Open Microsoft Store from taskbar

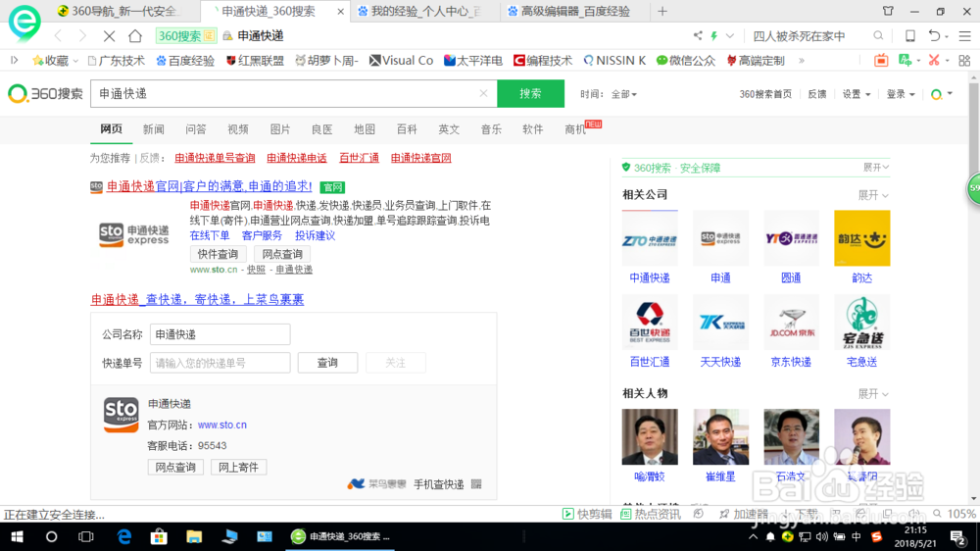(x=159, y=536)
